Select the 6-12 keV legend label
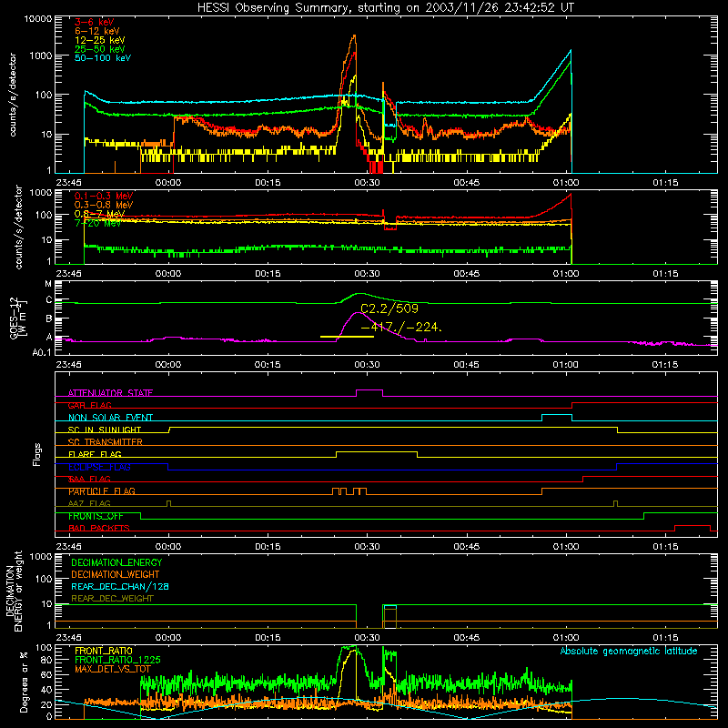This screenshot has height=728, width=728. point(97,31)
